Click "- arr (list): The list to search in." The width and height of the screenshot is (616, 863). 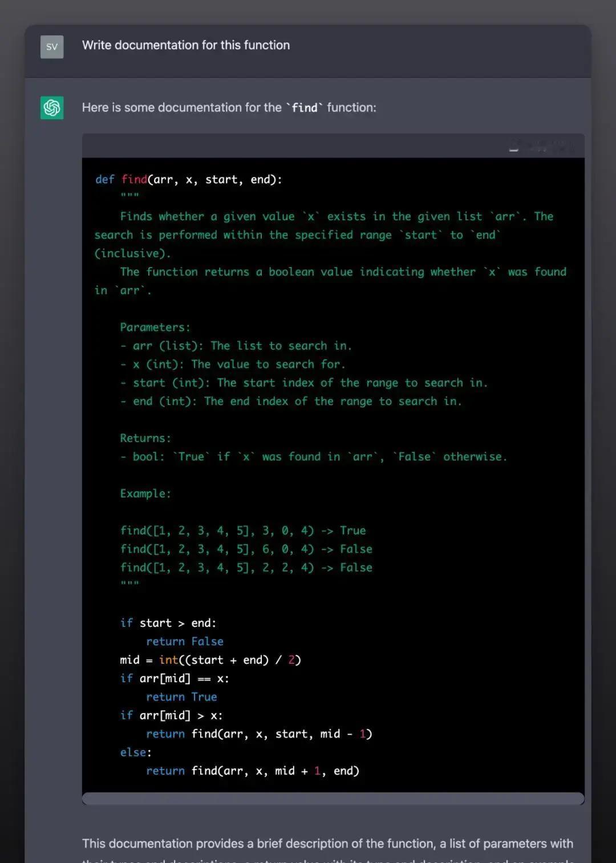click(x=236, y=346)
